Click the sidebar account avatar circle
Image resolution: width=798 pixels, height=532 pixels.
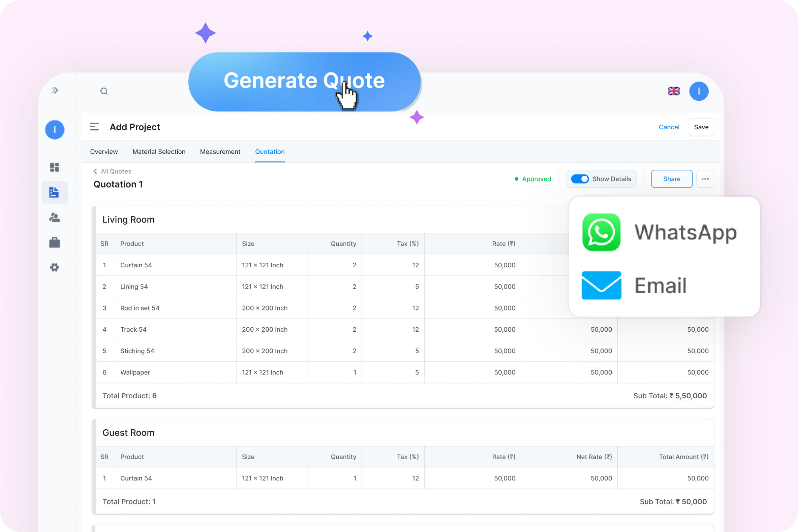pos(55,130)
